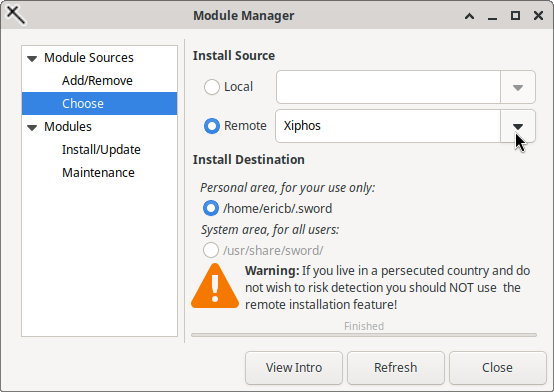Screen dimensions: 554x392
Task: Open the Maintenance page
Action: [x=98, y=172]
